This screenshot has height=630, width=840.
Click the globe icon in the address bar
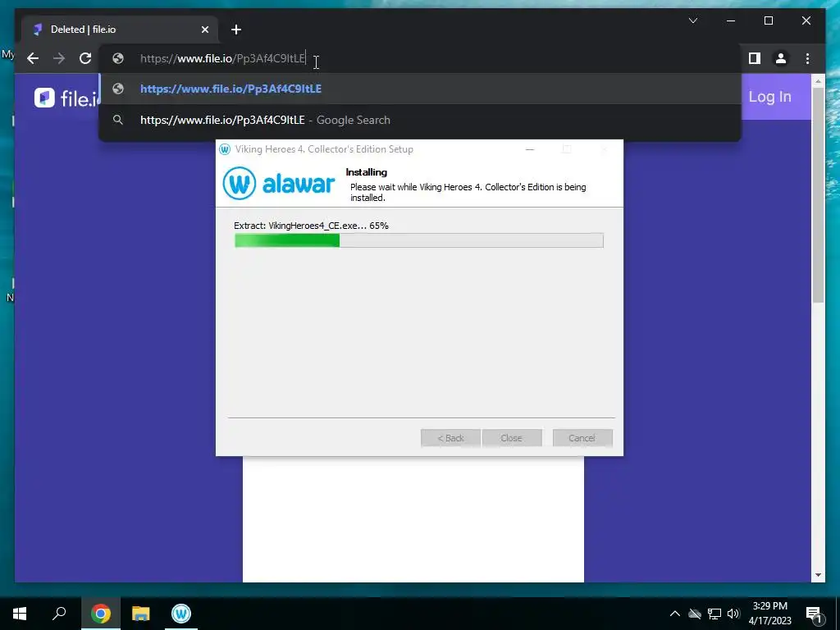coord(118,58)
